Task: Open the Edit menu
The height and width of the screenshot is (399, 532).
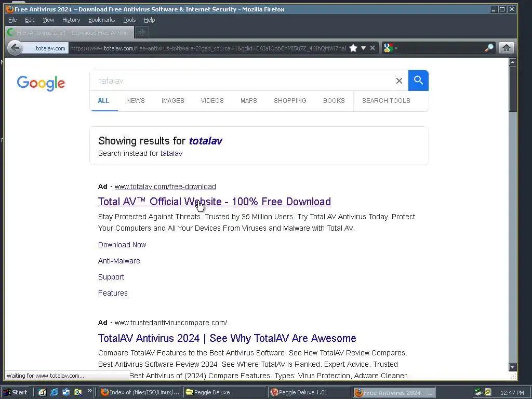Action: tap(30, 20)
